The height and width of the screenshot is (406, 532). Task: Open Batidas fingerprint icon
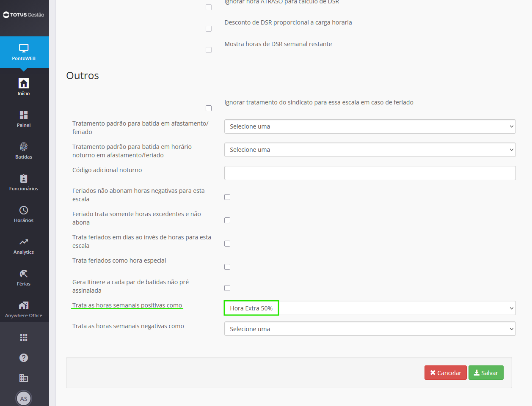24,147
